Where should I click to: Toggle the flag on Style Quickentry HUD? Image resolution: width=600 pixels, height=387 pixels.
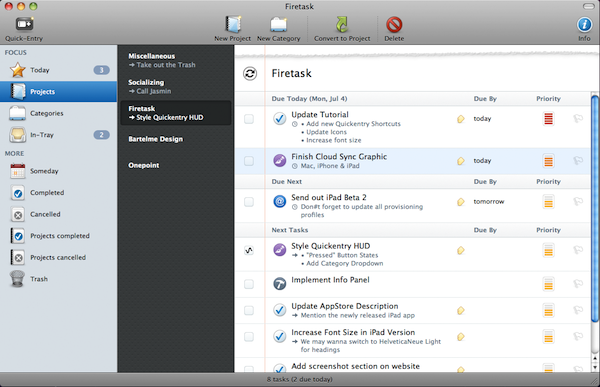pyautogui.click(x=578, y=250)
